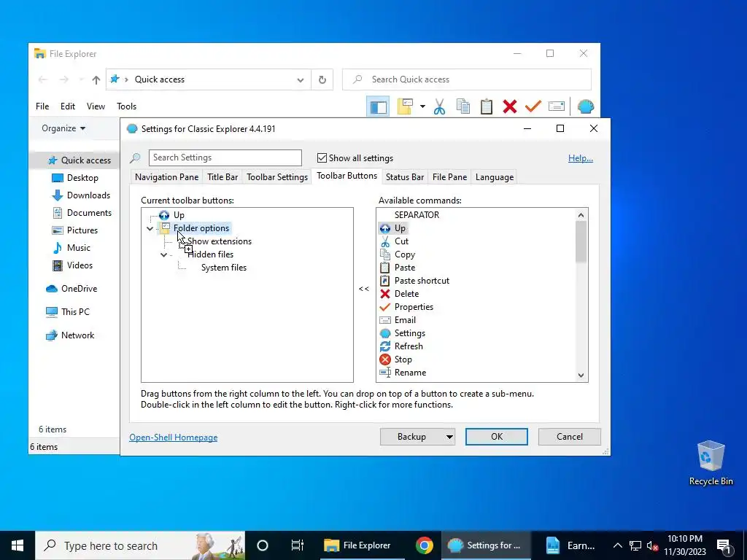Confirm settings with OK button
The image size is (747, 560).
click(496, 437)
